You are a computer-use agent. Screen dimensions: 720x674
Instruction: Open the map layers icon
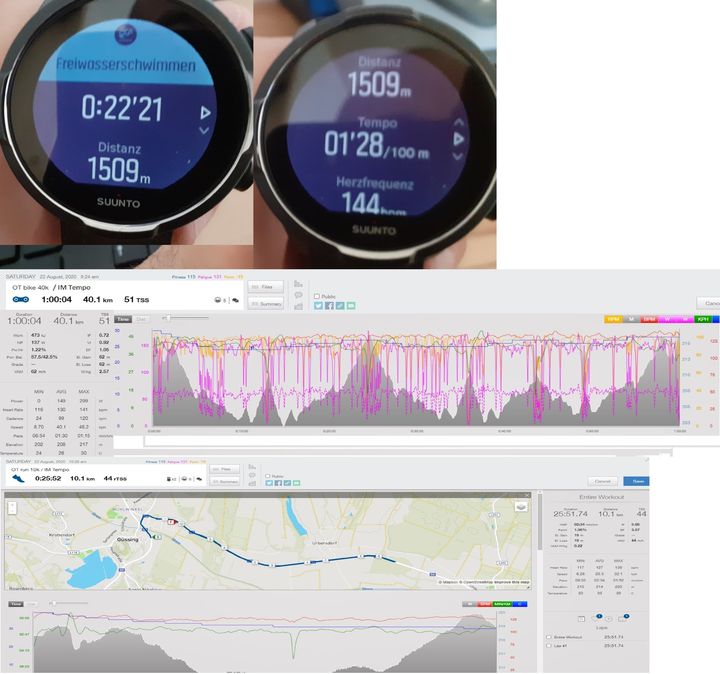[521, 507]
